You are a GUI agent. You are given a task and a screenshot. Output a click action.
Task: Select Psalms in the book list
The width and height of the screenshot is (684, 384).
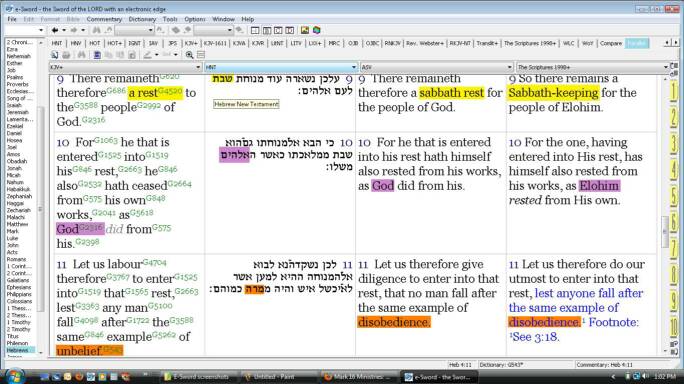pyautogui.click(x=15, y=77)
